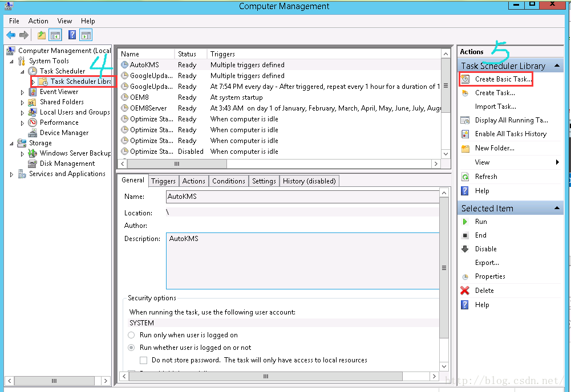Click into the Description text box
Image resolution: width=571 pixels, height=392 pixels.
pos(302,261)
